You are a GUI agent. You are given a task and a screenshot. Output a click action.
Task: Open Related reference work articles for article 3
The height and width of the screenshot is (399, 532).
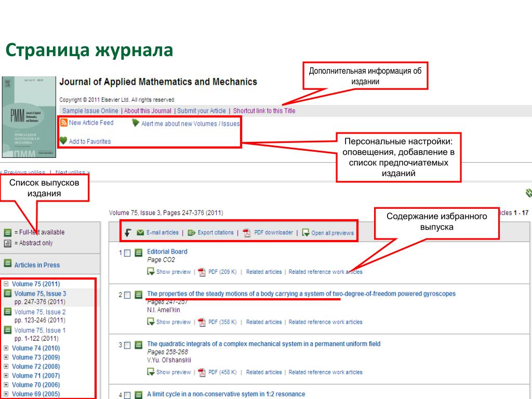pos(325,373)
